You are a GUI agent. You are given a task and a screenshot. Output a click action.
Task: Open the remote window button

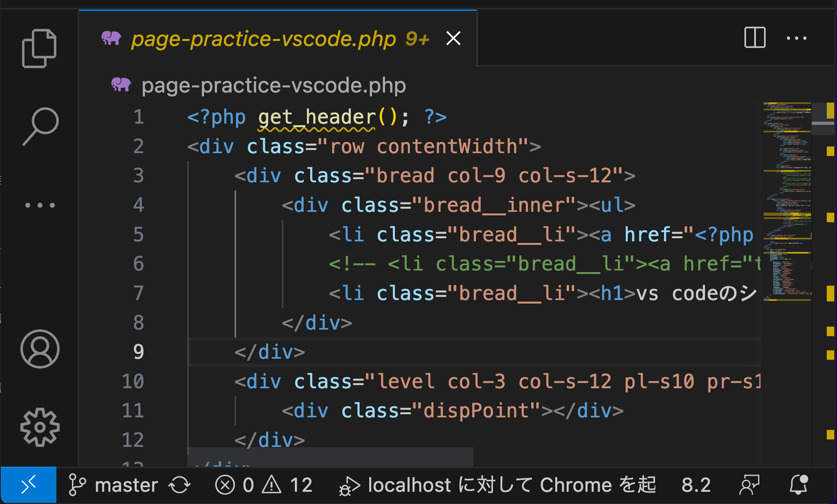(28, 485)
